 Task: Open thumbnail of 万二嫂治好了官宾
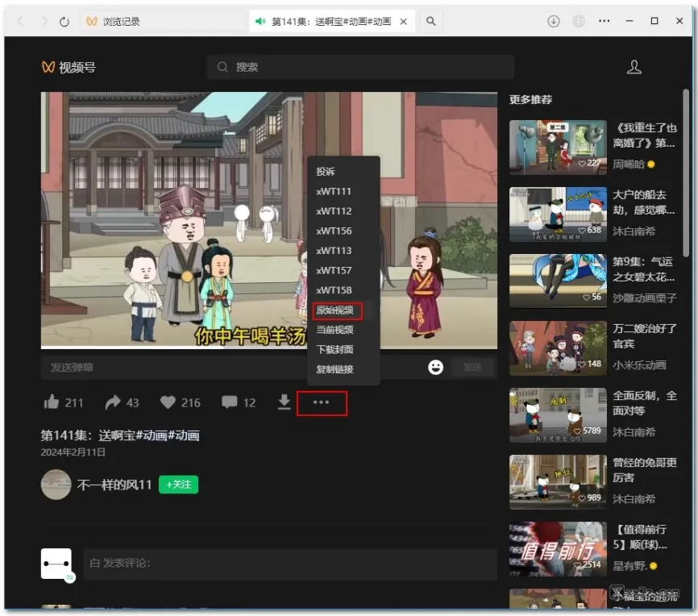pyautogui.click(x=558, y=348)
